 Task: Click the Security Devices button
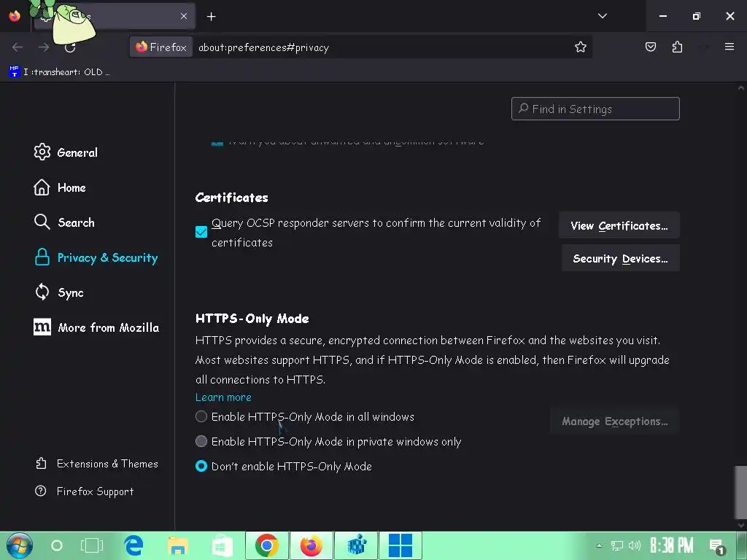[x=620, y=258]
